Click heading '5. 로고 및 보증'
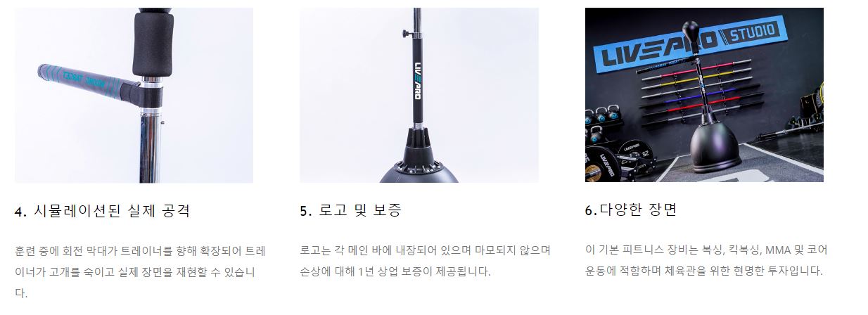 pyautogui.click(x=350, y=211)
